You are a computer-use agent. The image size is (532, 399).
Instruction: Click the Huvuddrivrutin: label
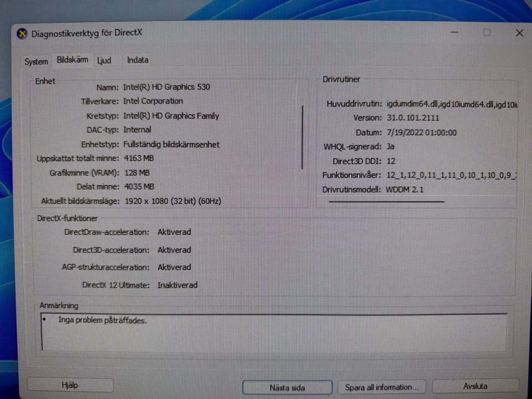(354, 104)
